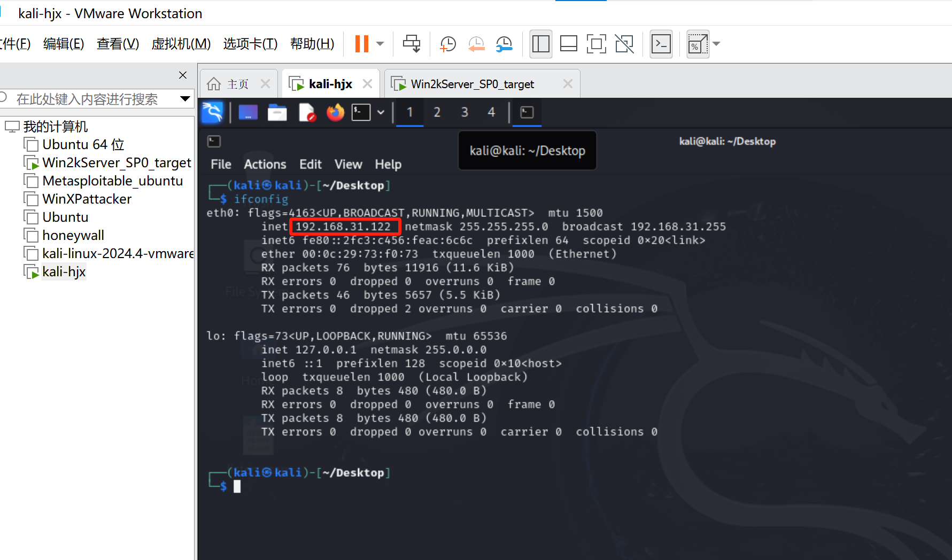Click the stretch guest display icon
The height and width of the screenshot is (560, 952).
tap(698, 44)
